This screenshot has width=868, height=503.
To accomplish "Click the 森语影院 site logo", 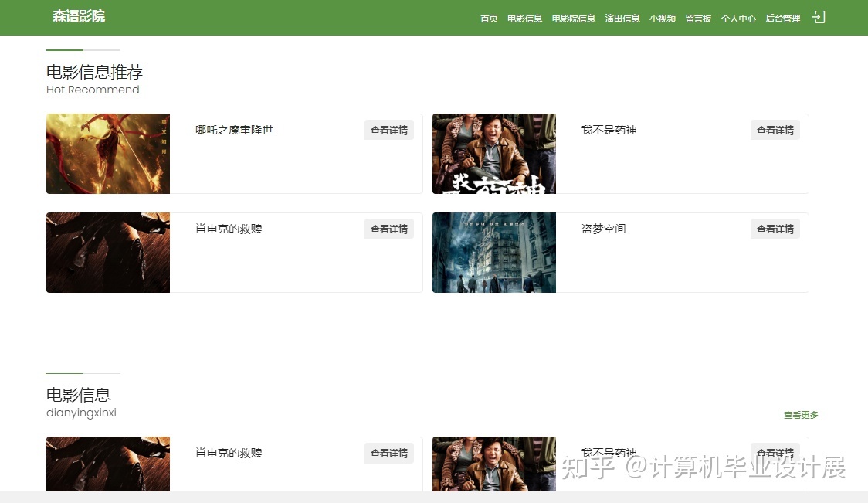I will point(79,17).
